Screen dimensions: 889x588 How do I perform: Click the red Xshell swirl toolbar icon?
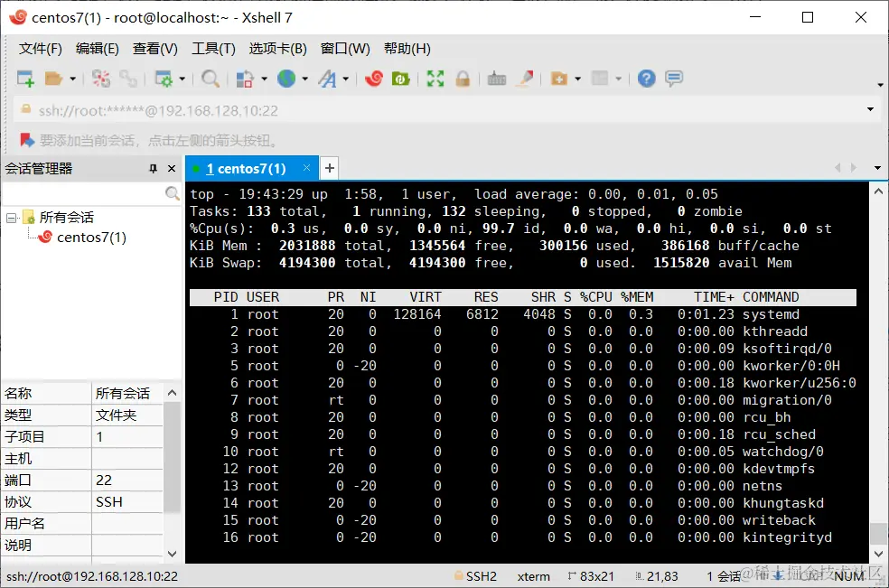click(x=374, y=79)
